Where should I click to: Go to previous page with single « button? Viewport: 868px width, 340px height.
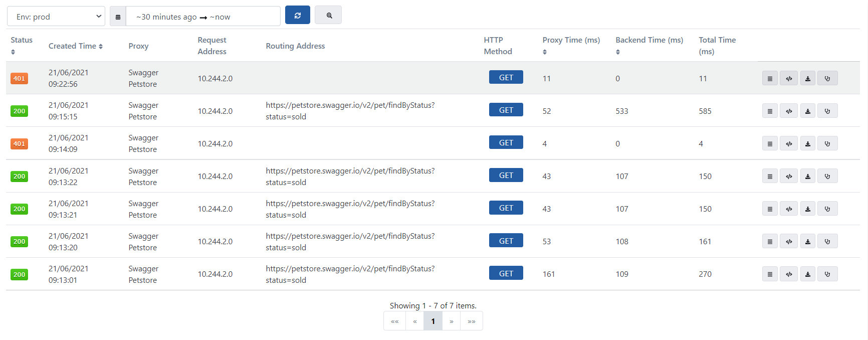(415, 321)
